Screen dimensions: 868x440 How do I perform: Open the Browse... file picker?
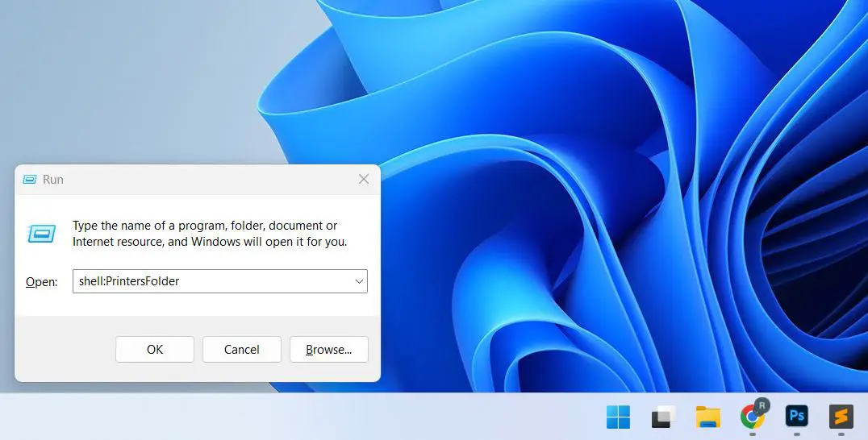[329, 350]
